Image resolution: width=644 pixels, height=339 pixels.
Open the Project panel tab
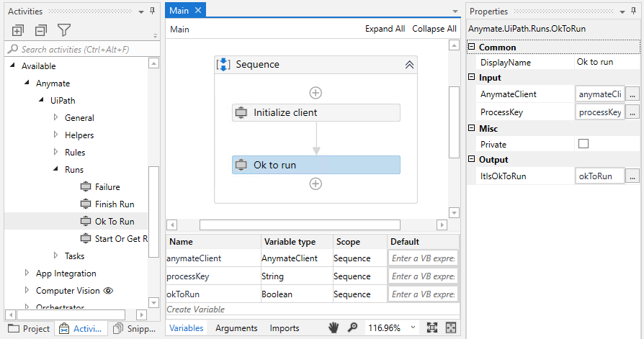[29, 328]
